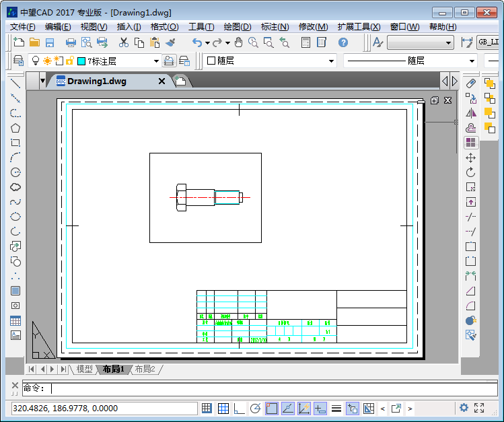
Task: Switch to the 布局2 layout tab
Action: [x=145, y=369]
